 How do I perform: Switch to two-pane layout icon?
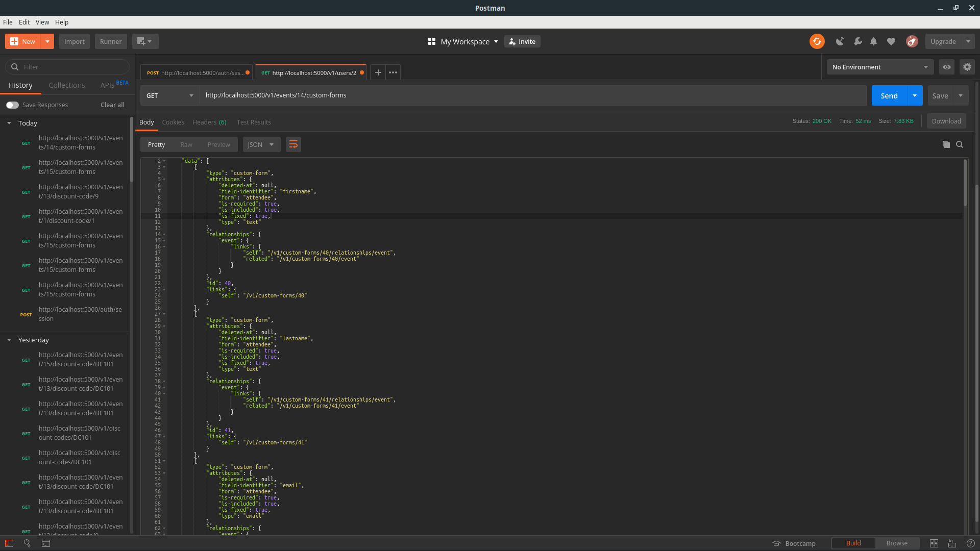click(934, 543)
